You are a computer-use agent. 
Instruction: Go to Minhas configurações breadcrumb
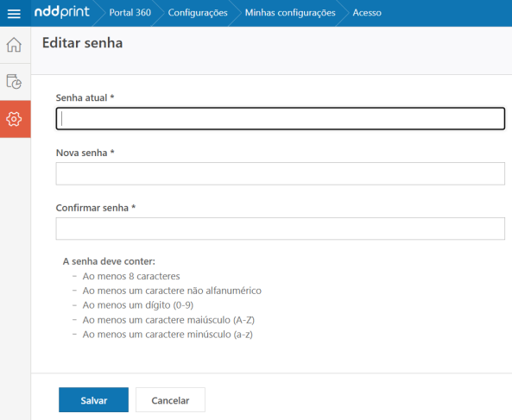coord(290,13)
